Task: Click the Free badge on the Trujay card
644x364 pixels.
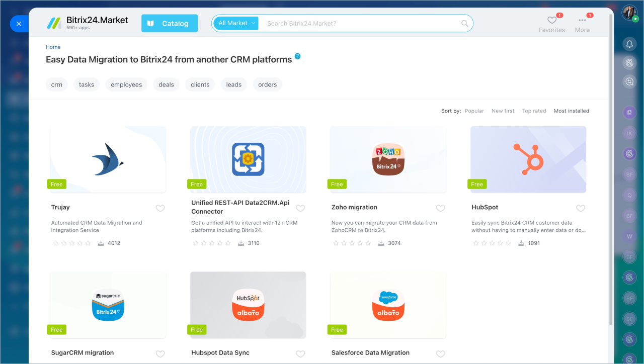Action: (57, 184)
